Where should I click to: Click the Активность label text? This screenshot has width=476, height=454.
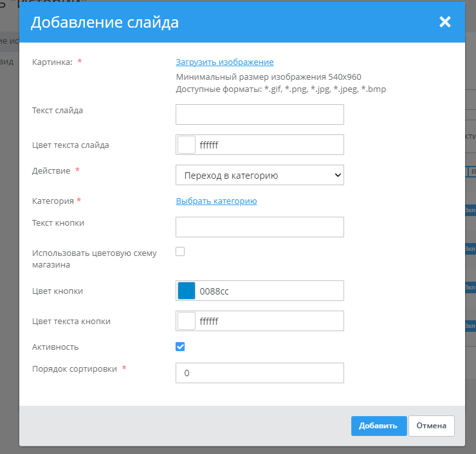click(x=55, y=347)
